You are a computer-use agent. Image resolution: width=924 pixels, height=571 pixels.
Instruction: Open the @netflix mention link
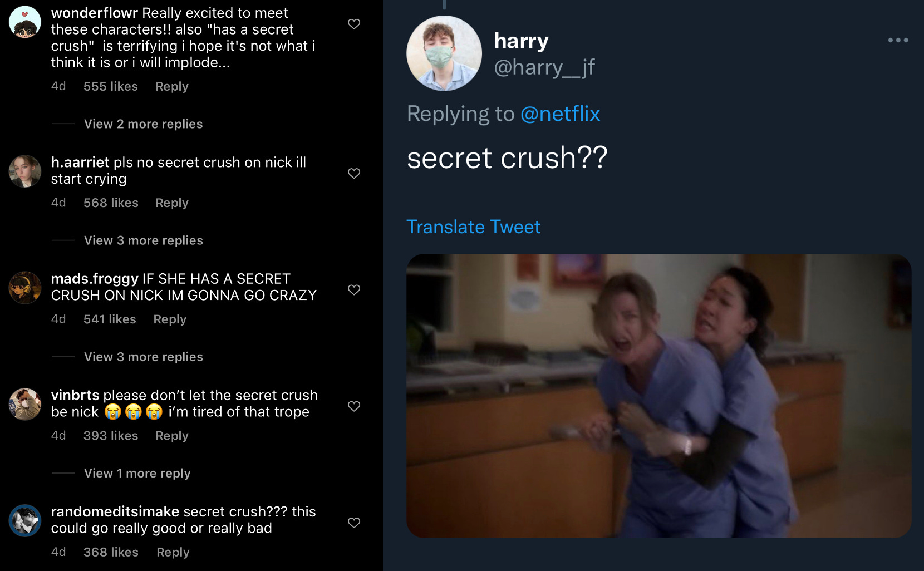[x=560, y=114]
